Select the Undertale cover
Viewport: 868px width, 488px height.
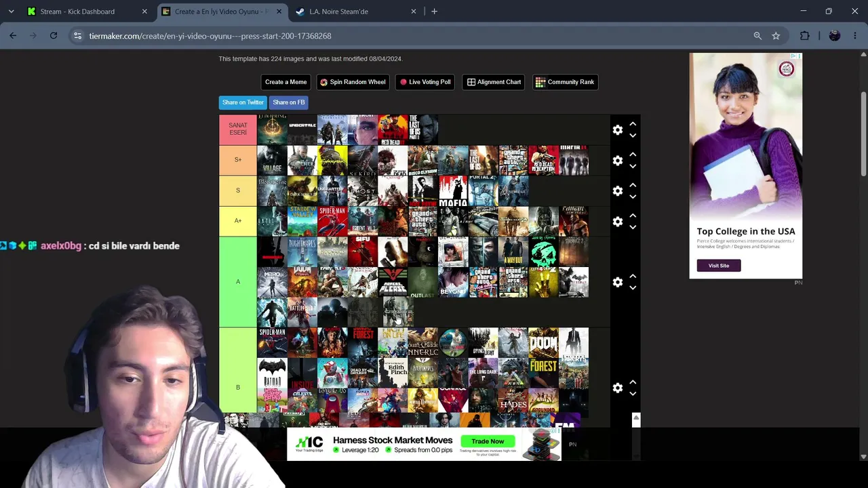(x=302, y=129)
